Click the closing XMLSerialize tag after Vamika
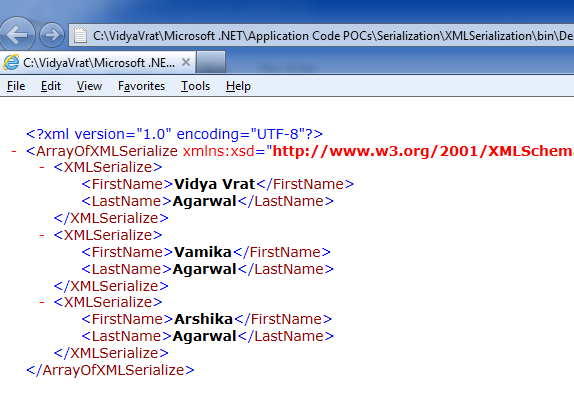Viewport: 574px width, 403px height. [x=111, y=286]
